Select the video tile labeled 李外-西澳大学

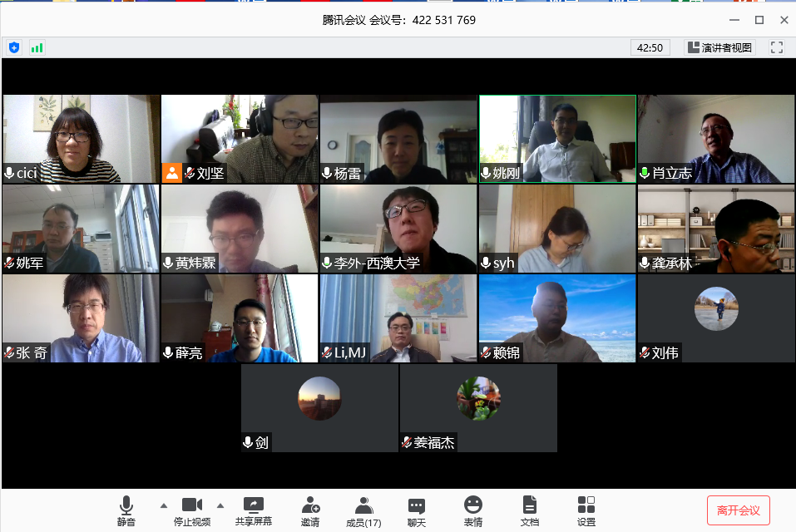(x=398, y=229)
